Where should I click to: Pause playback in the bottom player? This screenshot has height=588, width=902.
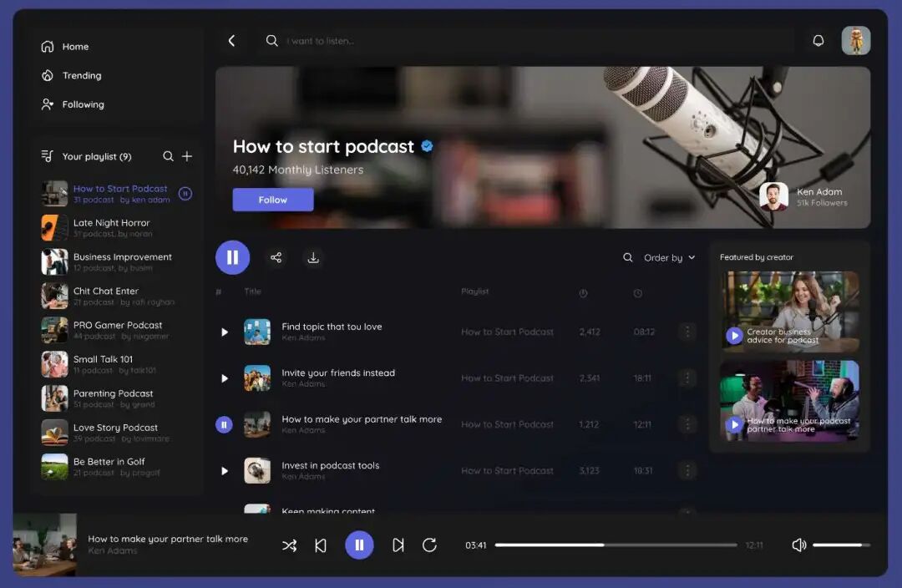[359, 545]
